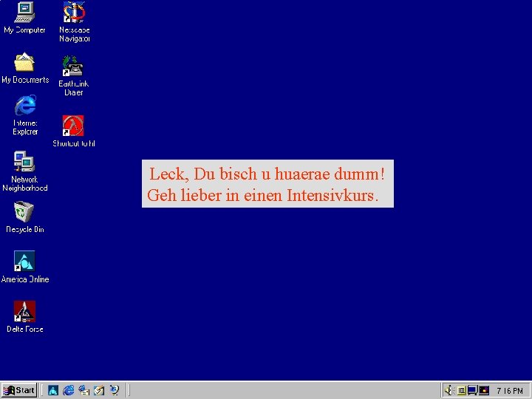Click the 'Network Neighborhood' label text
This screenshot has width=532, height=399.
(x=25, y=183)
